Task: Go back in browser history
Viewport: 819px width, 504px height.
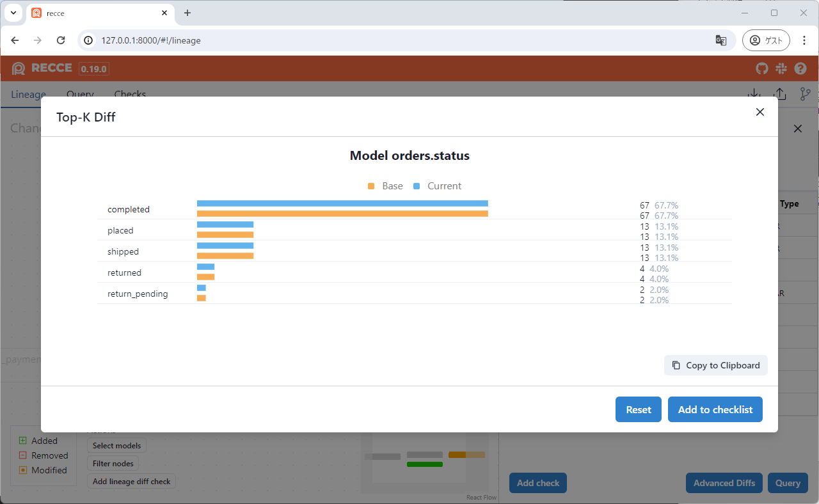Action: 15,40
